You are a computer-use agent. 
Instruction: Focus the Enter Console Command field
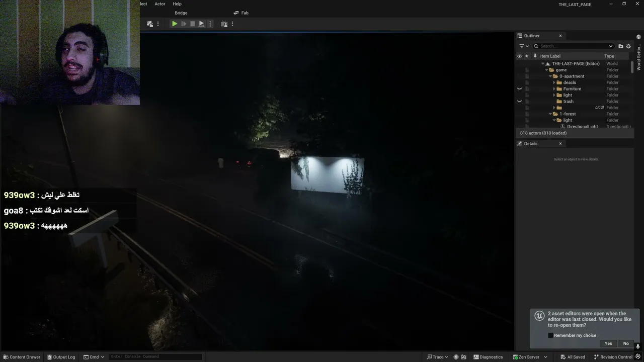click(x=155, y=357)
